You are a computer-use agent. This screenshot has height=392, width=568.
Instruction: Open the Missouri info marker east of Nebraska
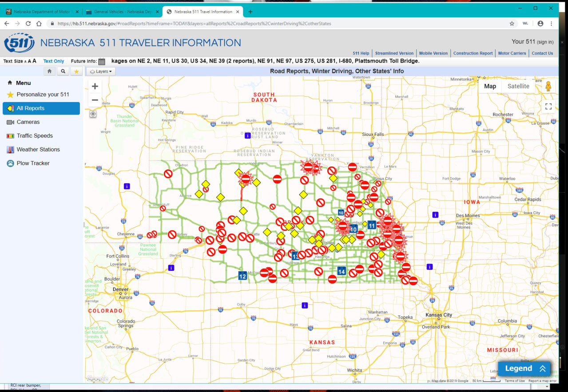point(429,267)
